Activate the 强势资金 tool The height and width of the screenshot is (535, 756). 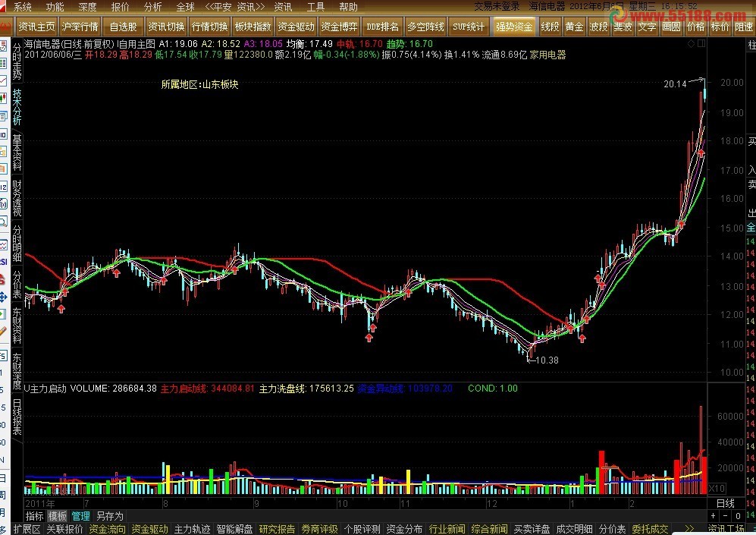coord(514,25)
